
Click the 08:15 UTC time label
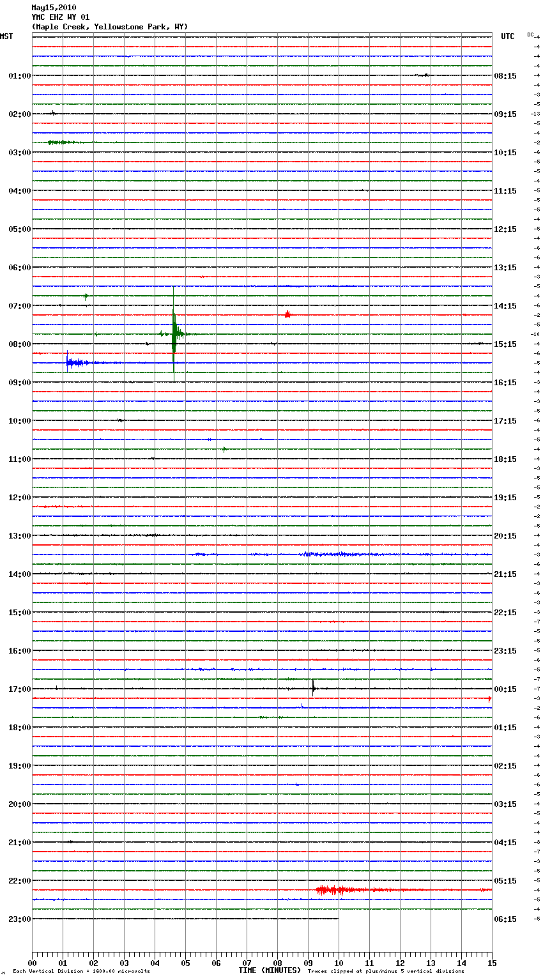tap(505, 76)
